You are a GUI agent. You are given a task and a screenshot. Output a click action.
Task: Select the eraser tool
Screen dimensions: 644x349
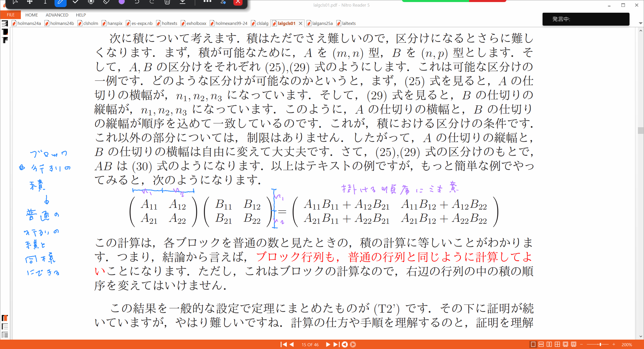point(106,2)
